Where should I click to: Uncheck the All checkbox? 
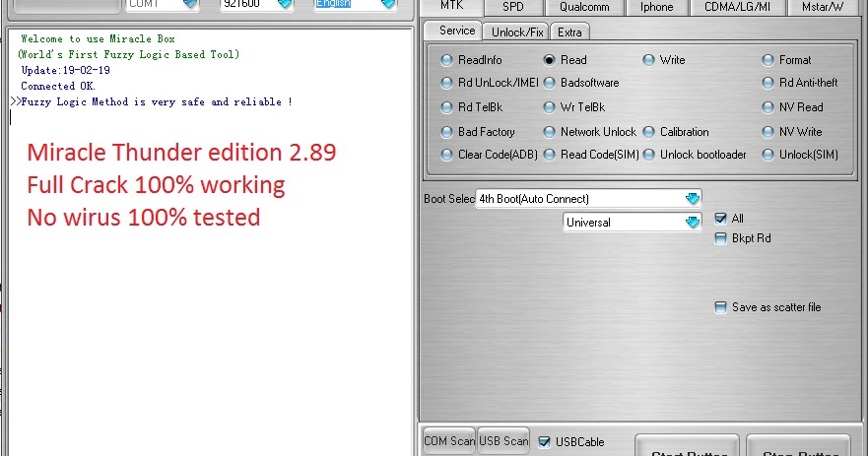(720, 219)
